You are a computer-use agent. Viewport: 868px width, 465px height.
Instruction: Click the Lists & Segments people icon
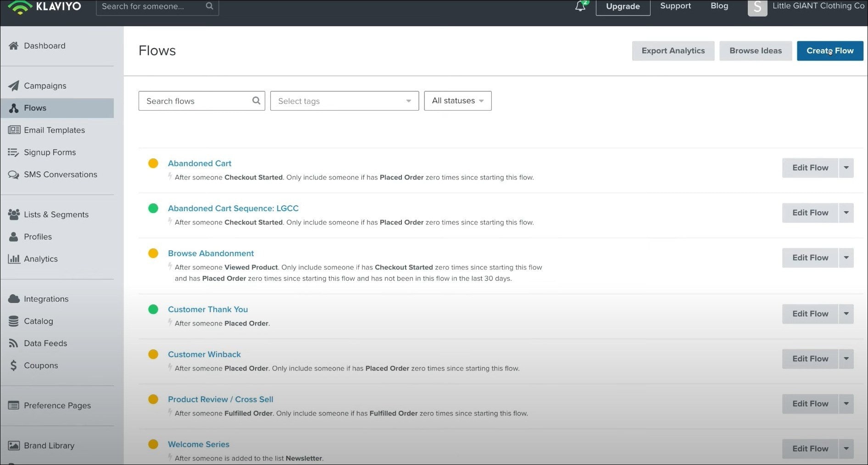pyautogui.click(x=14, y=214)
